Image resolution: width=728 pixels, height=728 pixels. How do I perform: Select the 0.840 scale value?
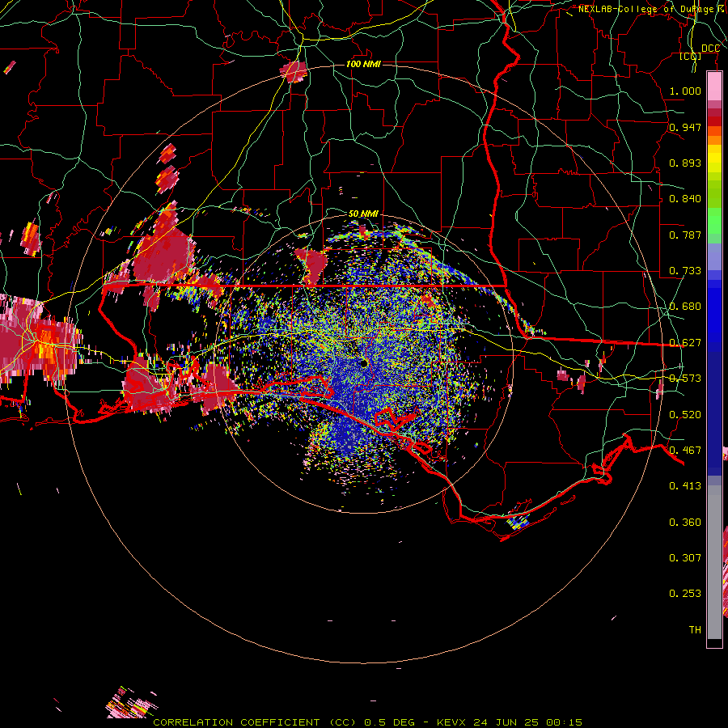pos(685,199)
